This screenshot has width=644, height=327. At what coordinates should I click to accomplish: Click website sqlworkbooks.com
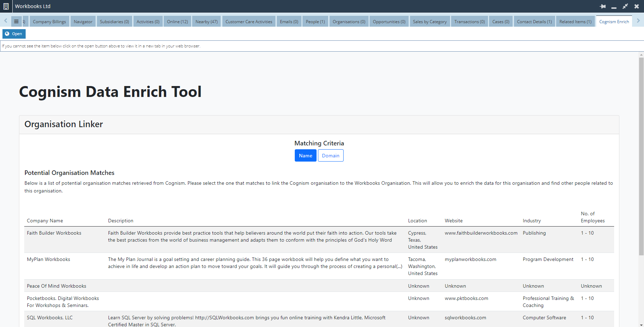[465, 318]
